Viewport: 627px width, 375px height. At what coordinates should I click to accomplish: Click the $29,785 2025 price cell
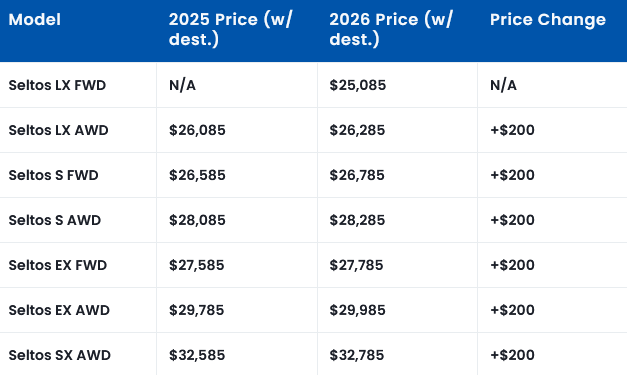[196, 310]
